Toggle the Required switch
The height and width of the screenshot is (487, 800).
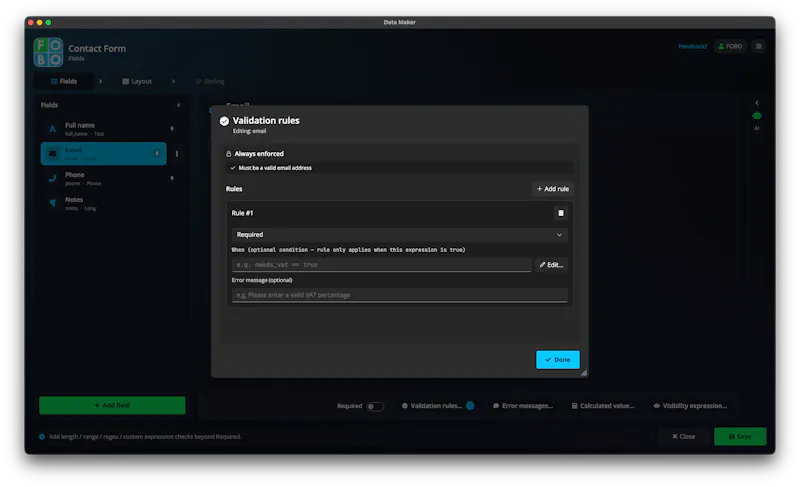tap(374, 406)
